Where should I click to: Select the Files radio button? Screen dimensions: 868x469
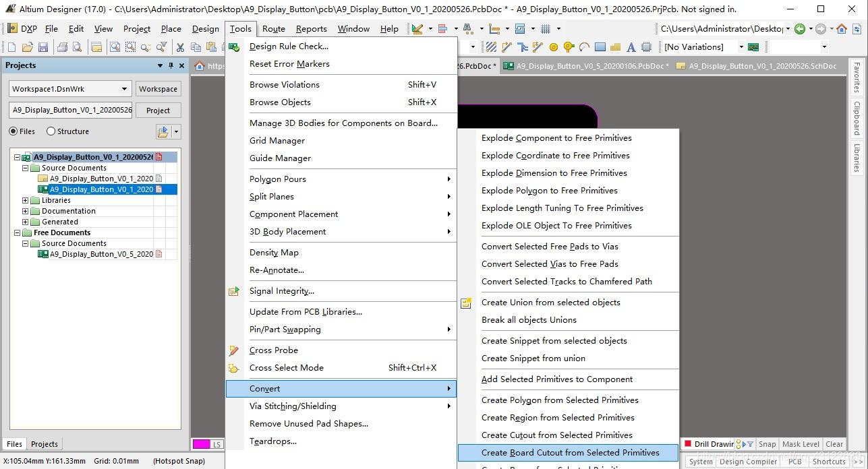coord(13,131)
